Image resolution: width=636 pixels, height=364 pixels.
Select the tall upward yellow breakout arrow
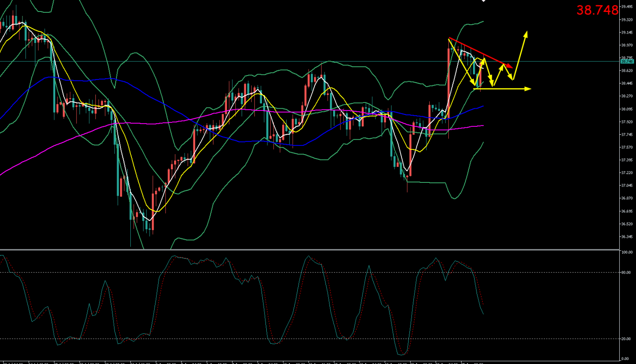pyautogui.click(x=520, y=55)
